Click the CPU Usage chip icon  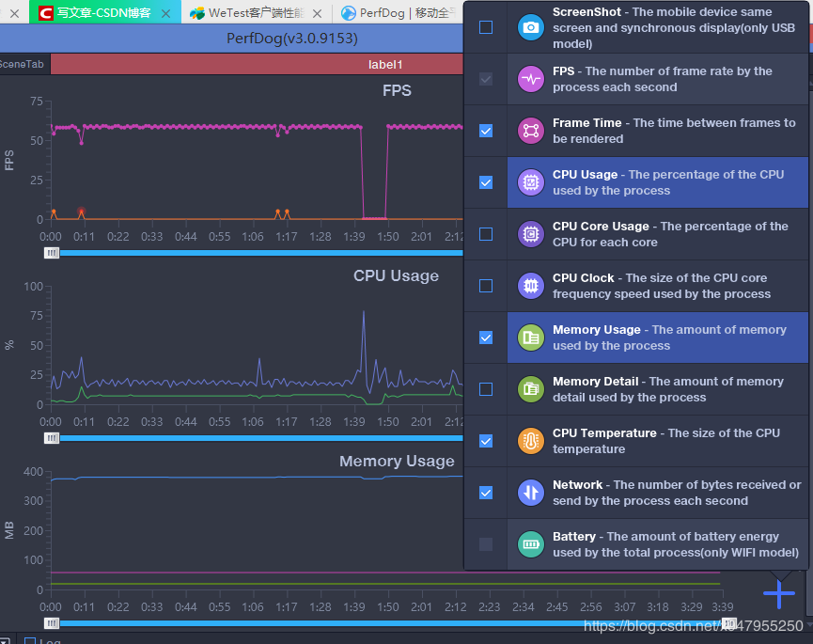531,182
